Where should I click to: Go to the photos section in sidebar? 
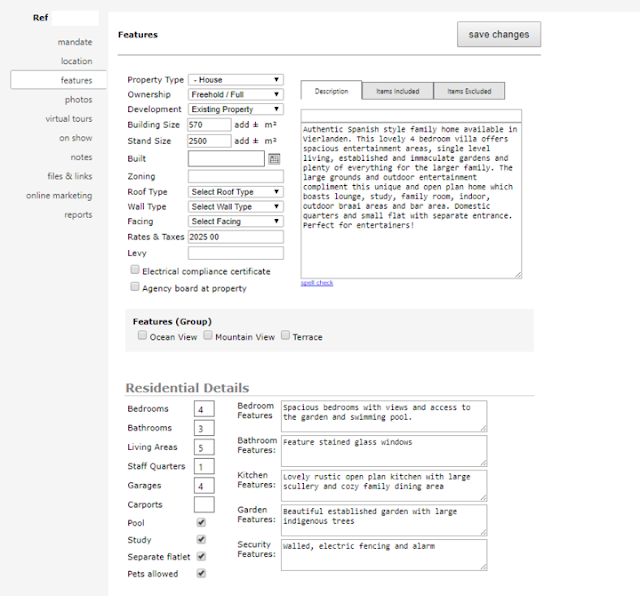point(78,100)
